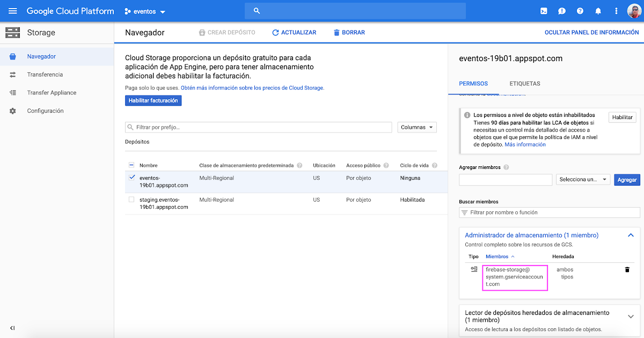Image resolution: width=644 pixels, height=338 pixels.
Task: Click the Agregar miembros input field
Action: (x=506, y=180)
